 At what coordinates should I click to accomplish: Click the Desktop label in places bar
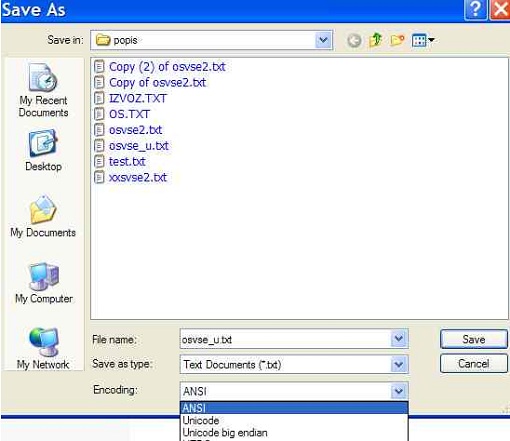(x=43, y=166)
